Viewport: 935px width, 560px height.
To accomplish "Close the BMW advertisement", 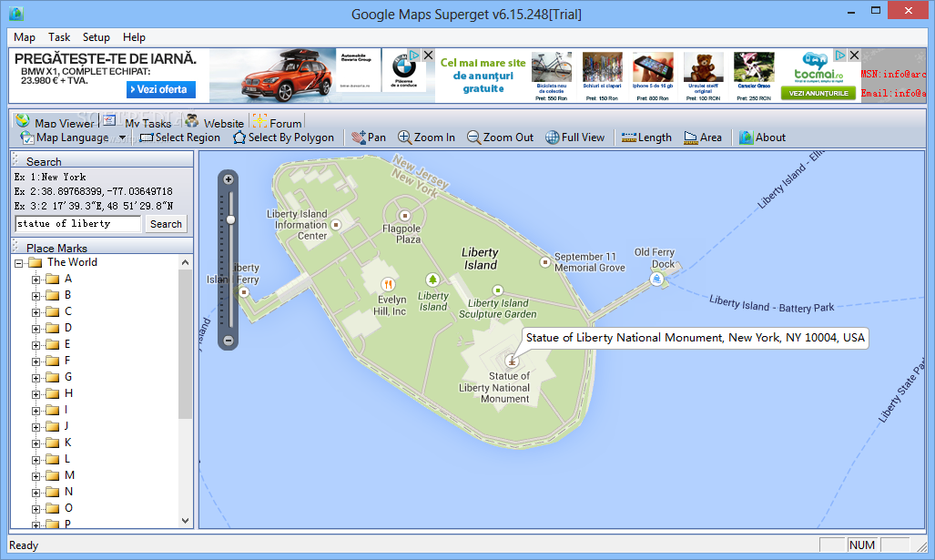I will 428,55.
